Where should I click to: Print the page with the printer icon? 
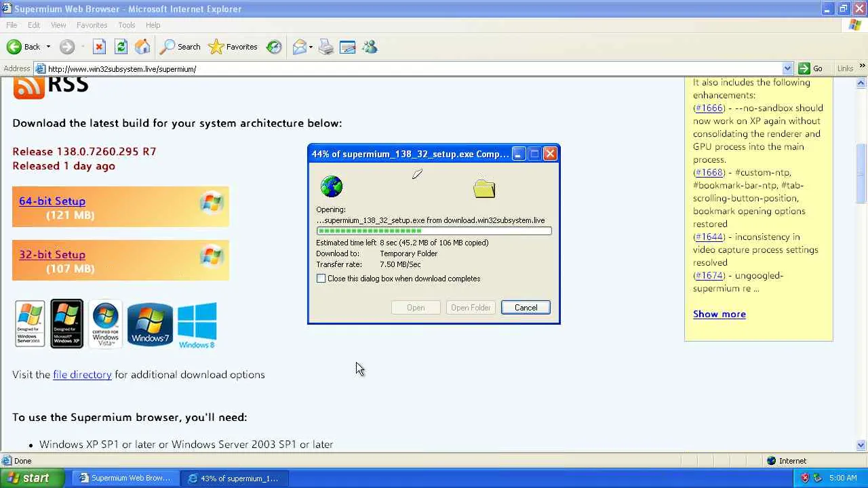tap(326, 47)
